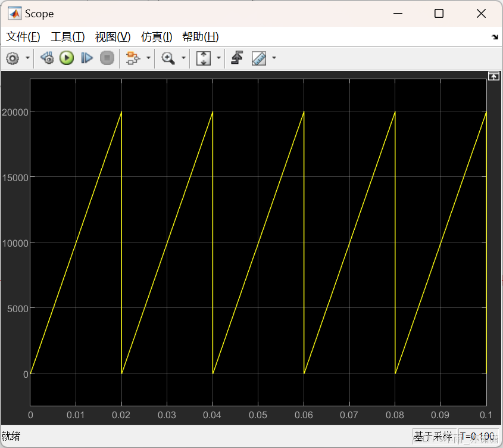Image resolution: width=503 pixels, height=448 pixels.
Task: Stop the simulation
Action: (x=107, y=58)
